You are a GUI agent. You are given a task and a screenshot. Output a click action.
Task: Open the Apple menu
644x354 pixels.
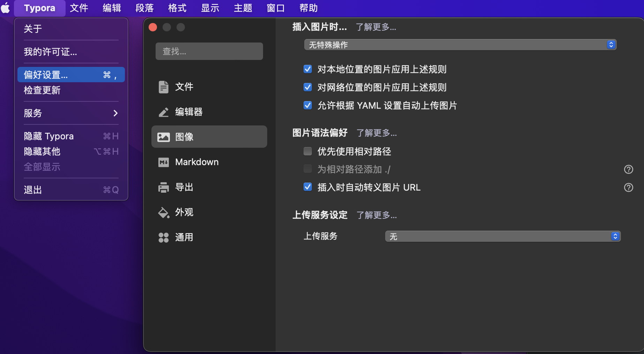pos(6,8)
